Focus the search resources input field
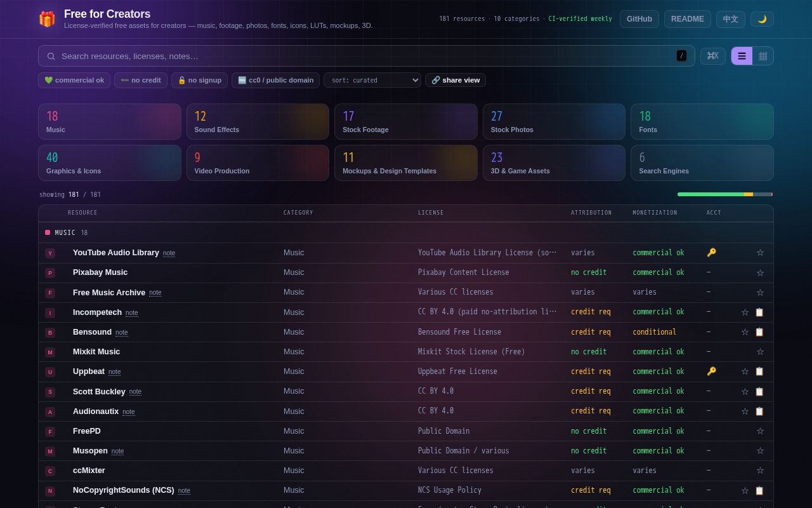This screenshot has height=508, width=812. [367, 56]
